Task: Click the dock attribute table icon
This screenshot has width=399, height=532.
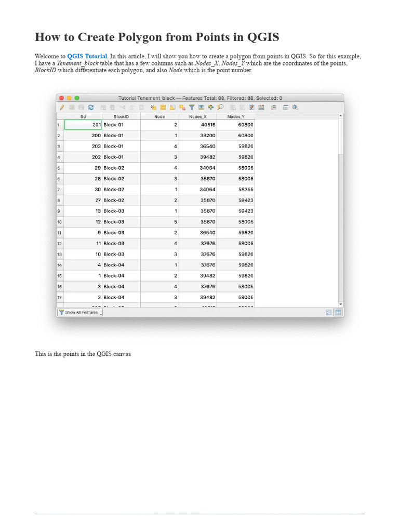Action: pyautogui.click(x=286, y=107)
